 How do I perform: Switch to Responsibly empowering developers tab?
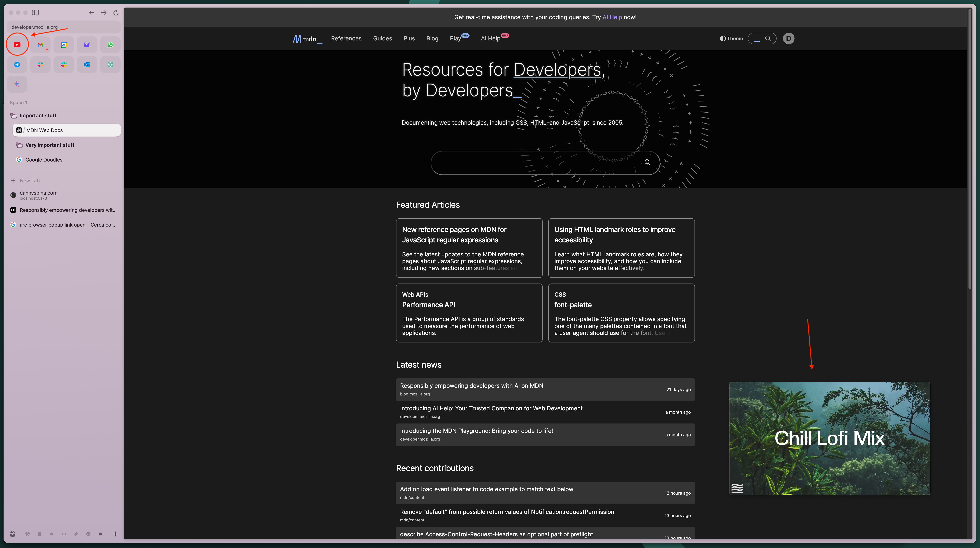point(64,210)
